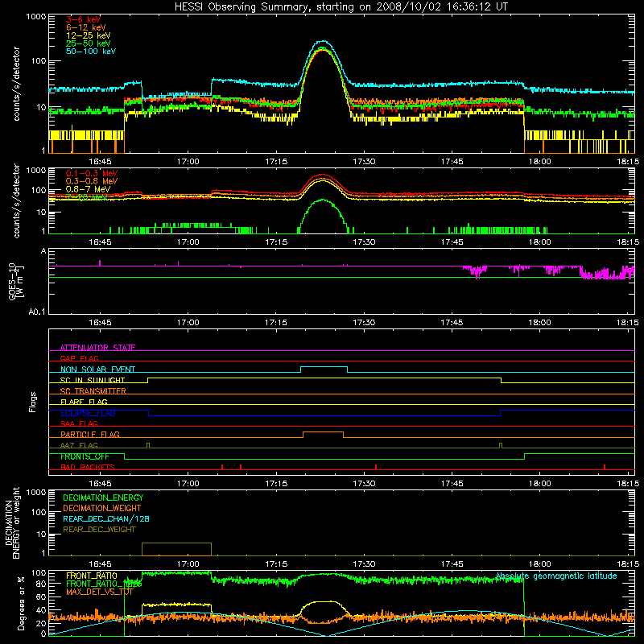
Task: Select the FLARE_FLAG label
Action: pos(84,402)
